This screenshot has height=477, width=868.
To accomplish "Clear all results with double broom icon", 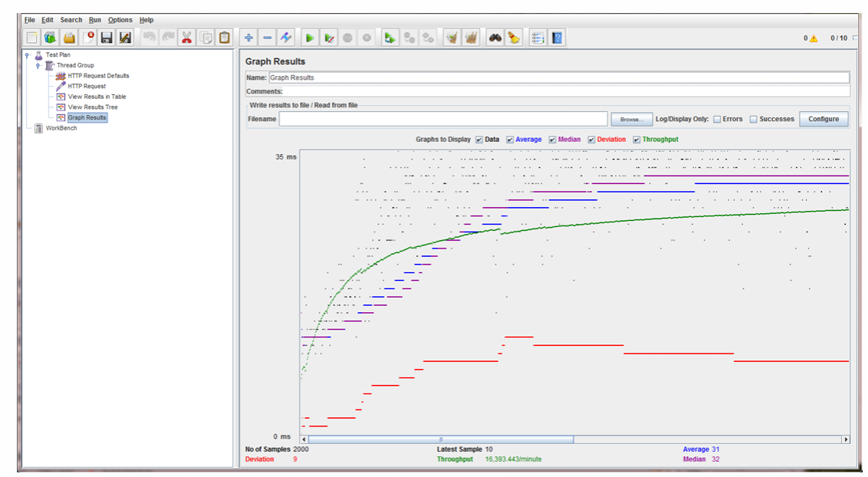I will 471,38.
